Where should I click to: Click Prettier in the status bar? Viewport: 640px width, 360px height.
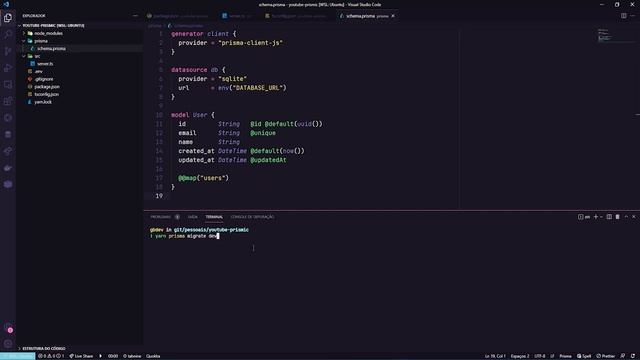click(x=606, y=356)
